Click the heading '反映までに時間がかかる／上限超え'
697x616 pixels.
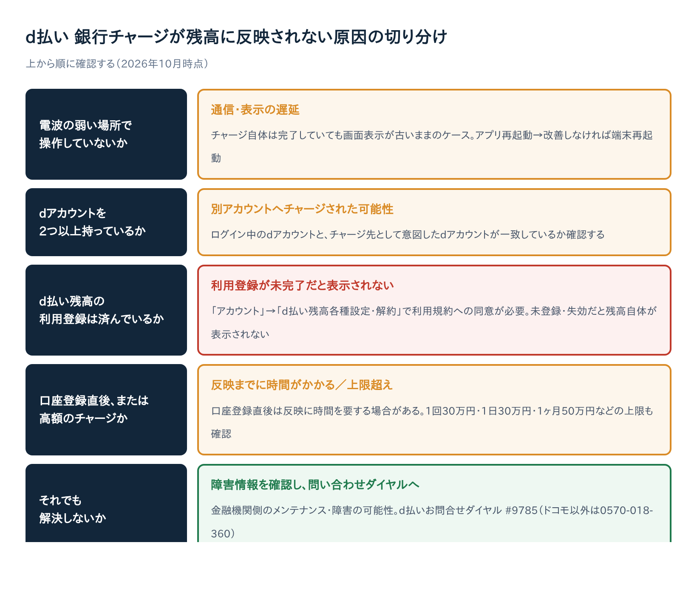point(302,385)
